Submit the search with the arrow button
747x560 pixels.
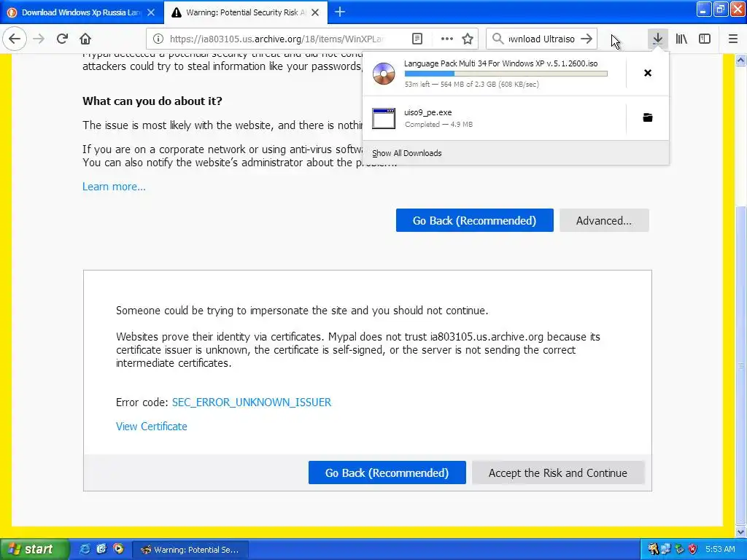tap(587, 39)
